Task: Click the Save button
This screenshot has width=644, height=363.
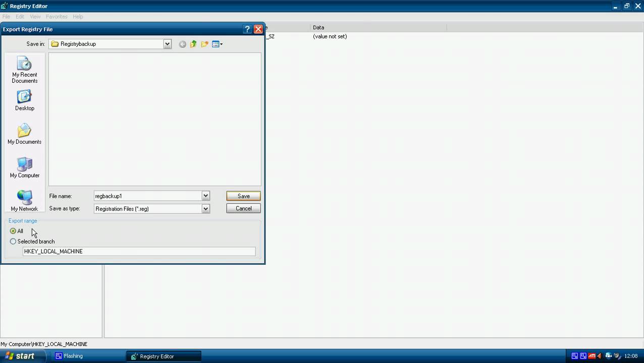Action: pos(243,196)
